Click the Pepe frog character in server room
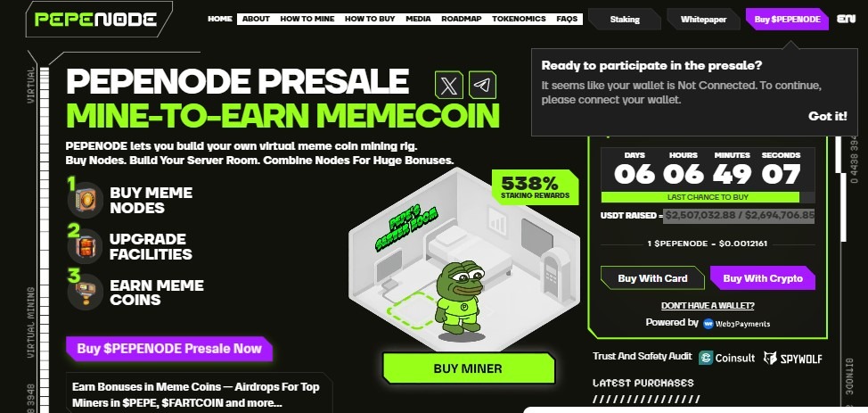868x413 pixels. point(459,300)
